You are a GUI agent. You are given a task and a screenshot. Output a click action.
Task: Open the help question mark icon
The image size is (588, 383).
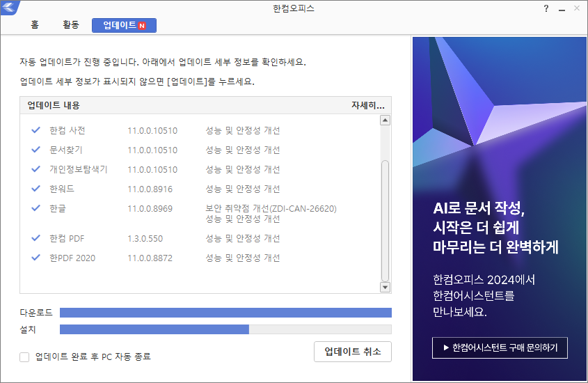[546, 8]
